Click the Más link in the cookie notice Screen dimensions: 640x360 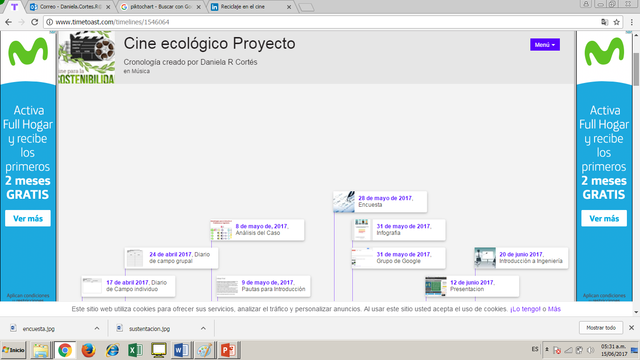click(x=554, y=309)
